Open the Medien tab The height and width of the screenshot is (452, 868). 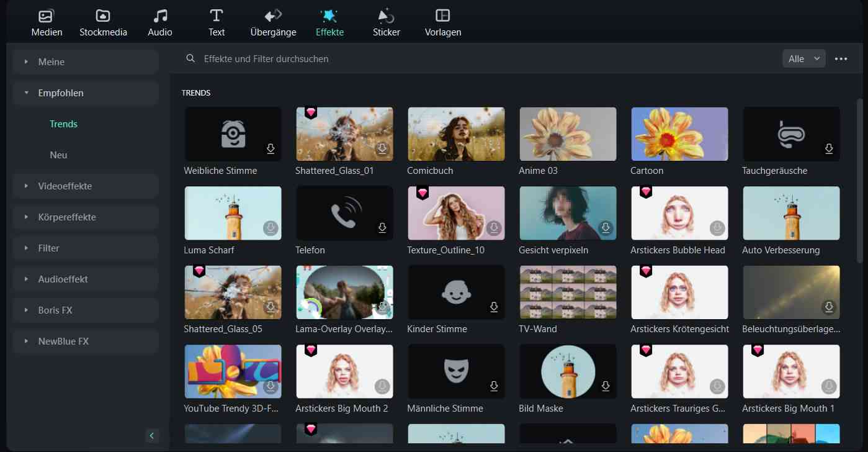pos(47,23)
